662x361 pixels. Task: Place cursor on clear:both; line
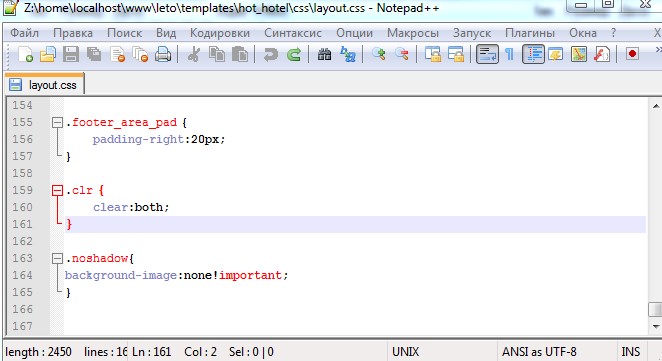point(131,207)
